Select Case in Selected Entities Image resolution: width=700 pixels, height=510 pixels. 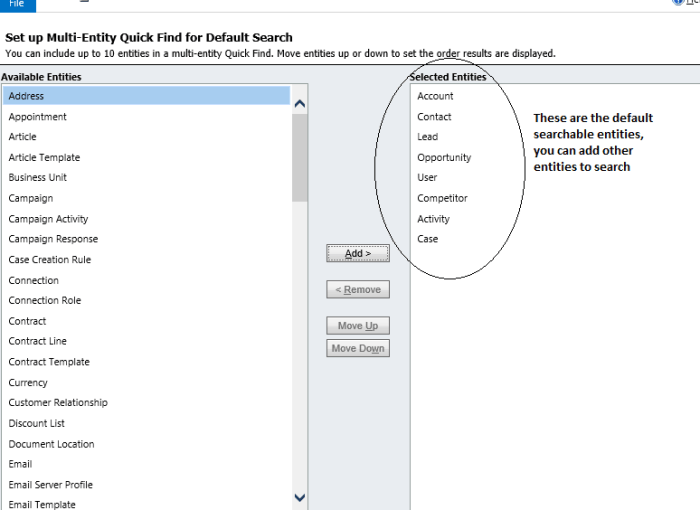click(x=428, y=239)
